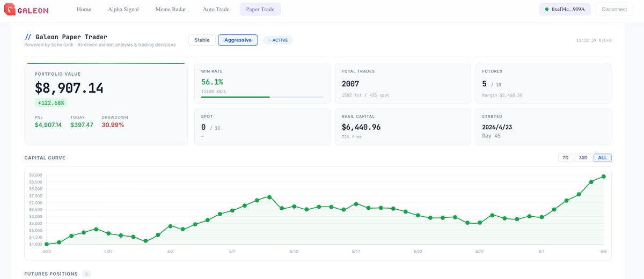Click portfolio value $8,907.14
The height and width of the screenshot is (279, 644).
tap(69, 88)
